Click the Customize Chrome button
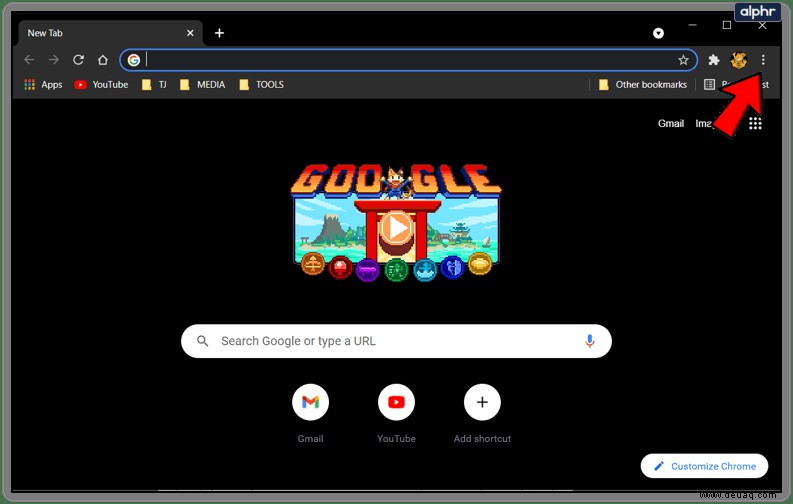 (704, 466)
